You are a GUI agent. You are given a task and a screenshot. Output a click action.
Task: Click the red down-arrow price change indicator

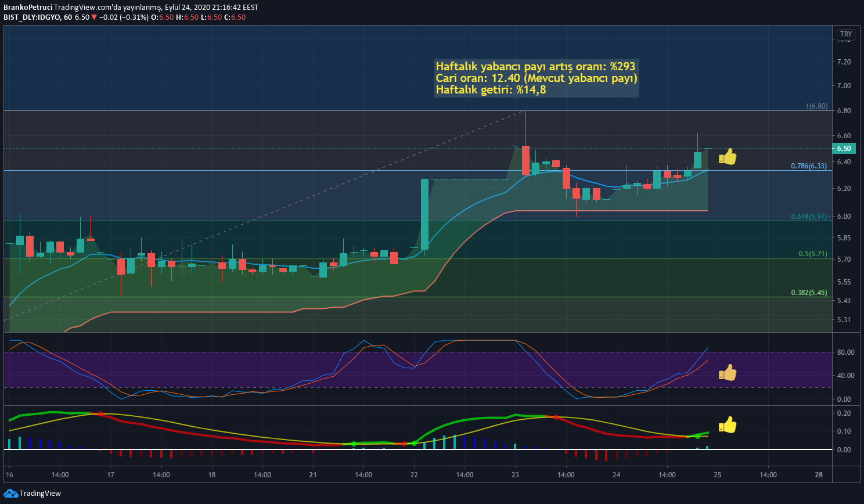tap(94, 17)
